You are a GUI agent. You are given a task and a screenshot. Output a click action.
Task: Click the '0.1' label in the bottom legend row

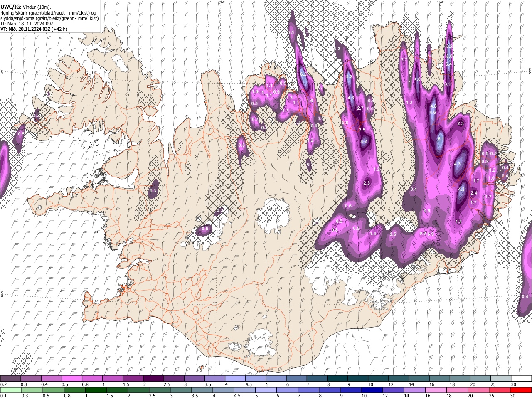[3, 396]
